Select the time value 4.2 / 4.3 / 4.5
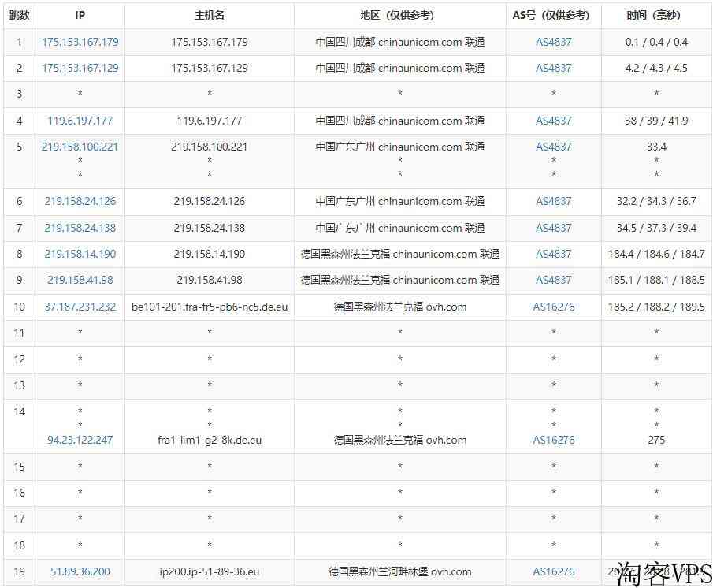This screenshot has width=713, height=588. [x=656, y=68]
